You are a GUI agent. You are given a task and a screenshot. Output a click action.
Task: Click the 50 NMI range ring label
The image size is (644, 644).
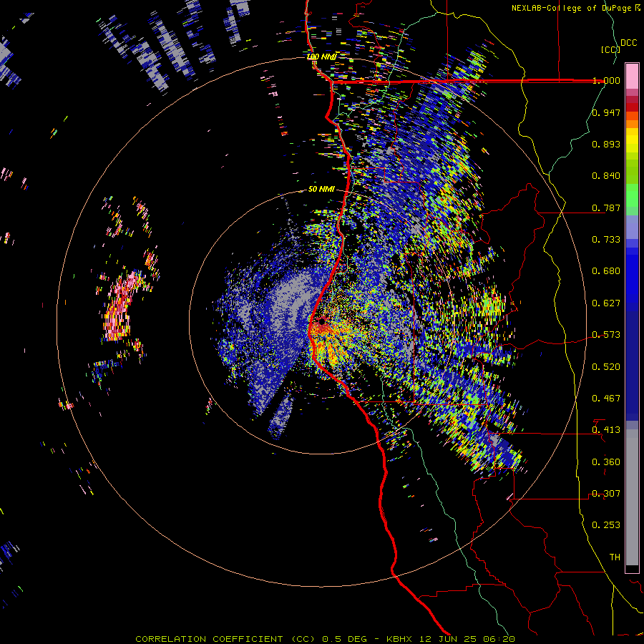point(321,190)
